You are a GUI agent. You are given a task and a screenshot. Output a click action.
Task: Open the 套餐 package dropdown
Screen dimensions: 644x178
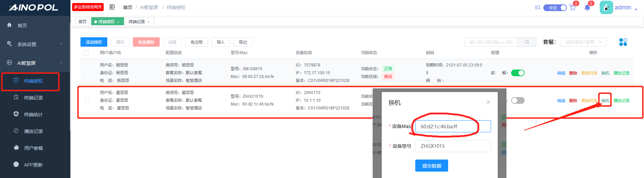[x=583, y=42]
